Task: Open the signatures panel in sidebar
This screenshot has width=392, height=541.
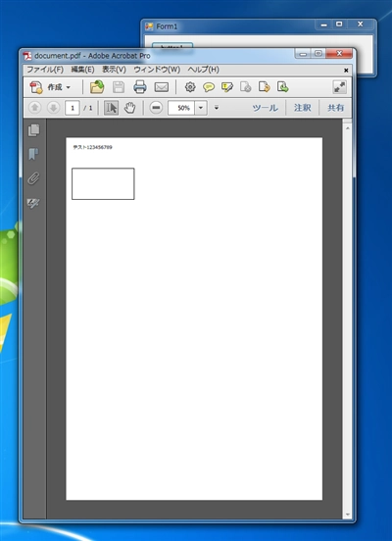Action: (x=33, y=203)
